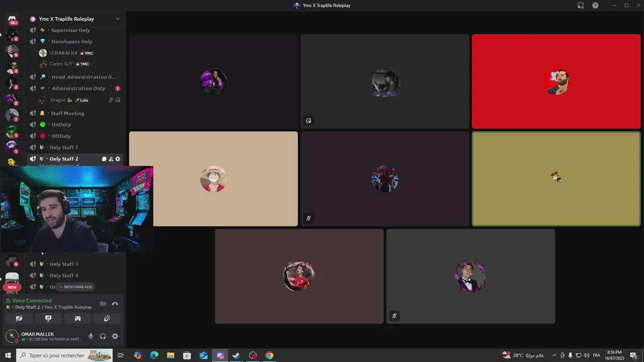Edit Only Staff 2 channel settings gear
The width and height of the screenshot is (644, 362).
click(118, 159)
